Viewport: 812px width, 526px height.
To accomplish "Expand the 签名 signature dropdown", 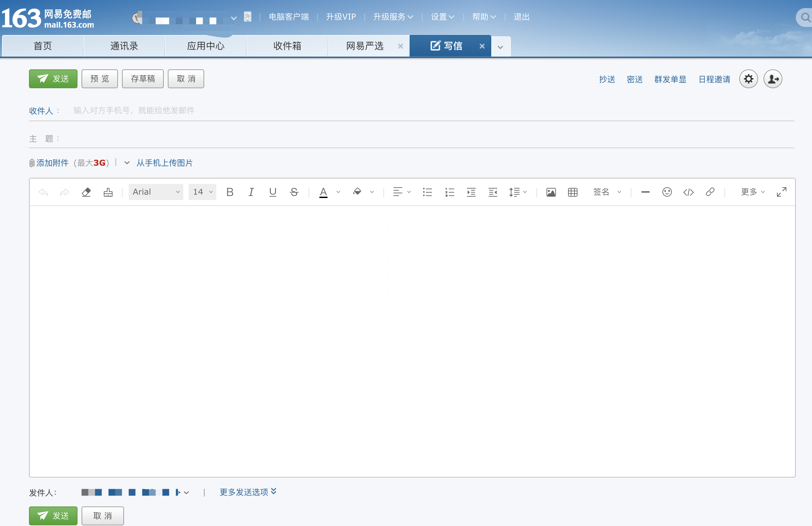I will [x=607, y=192].
